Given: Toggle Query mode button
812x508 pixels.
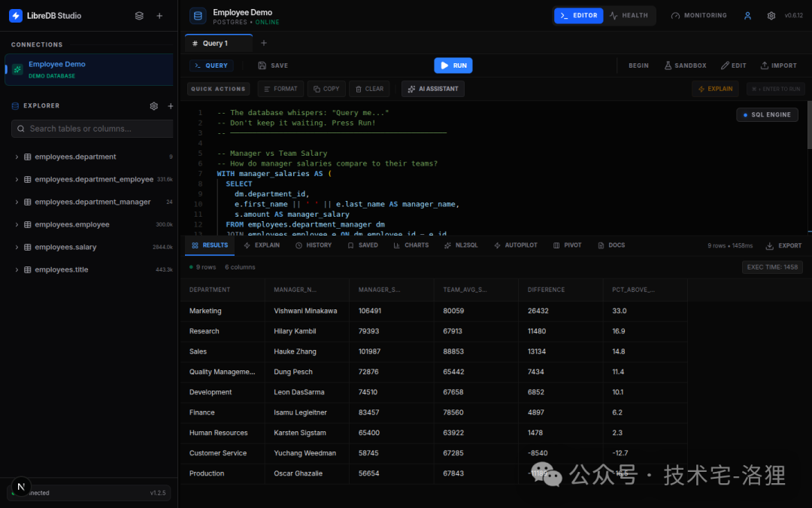Looking at the screenshot, I should tap(211, 65).
